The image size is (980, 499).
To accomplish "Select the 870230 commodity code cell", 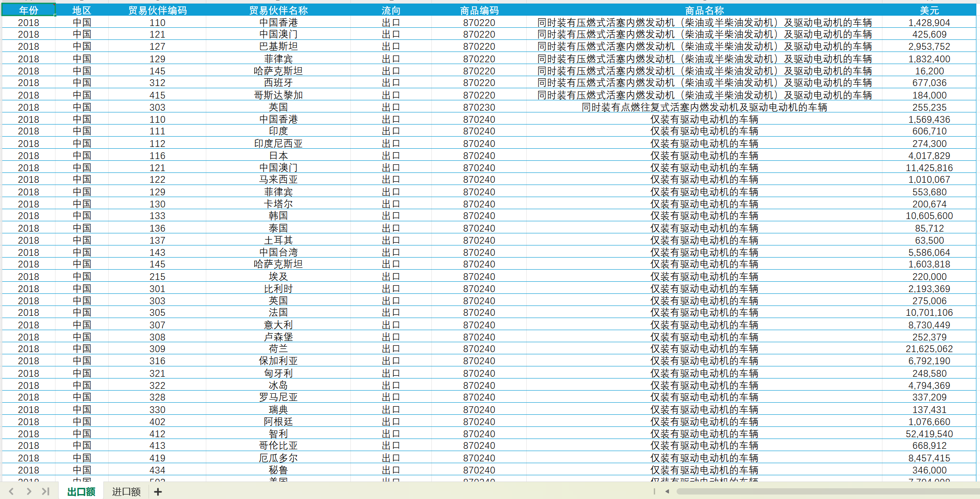I will [479, 107].
